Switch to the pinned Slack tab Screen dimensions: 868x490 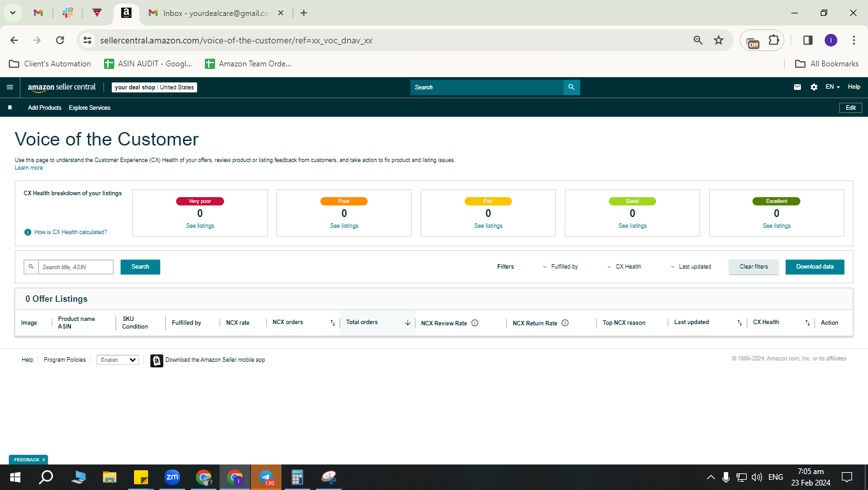[x=68, y=13]
